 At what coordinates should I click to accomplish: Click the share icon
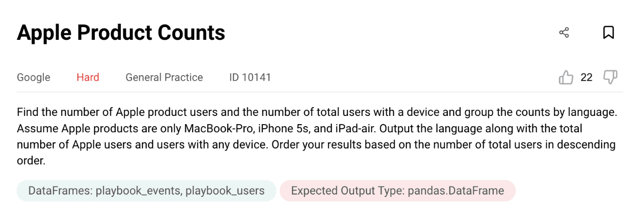click(564, 33)
